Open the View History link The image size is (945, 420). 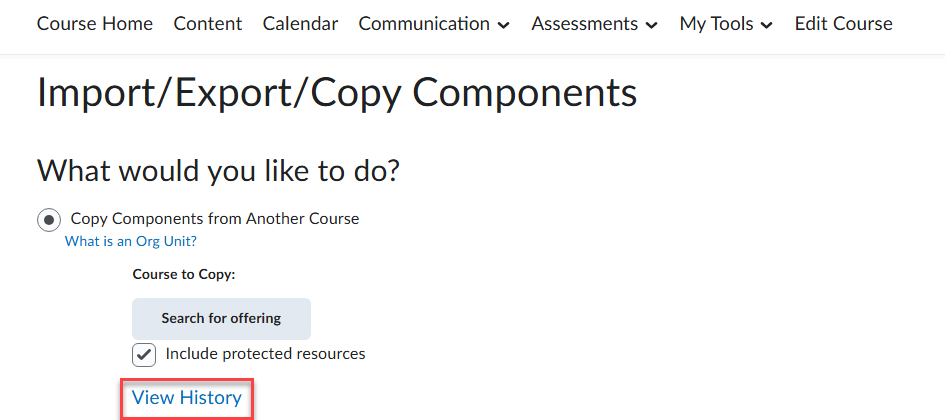[x=187, y=398]
